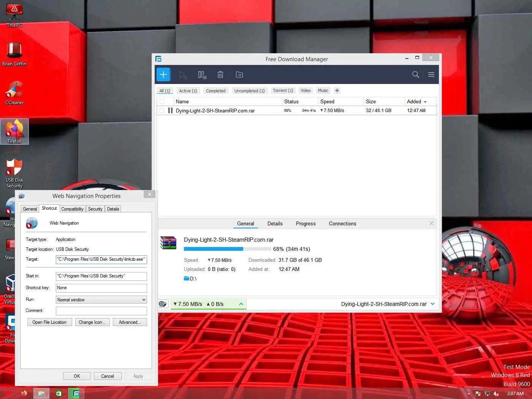Click the empty Comment field

click(101, 311)
